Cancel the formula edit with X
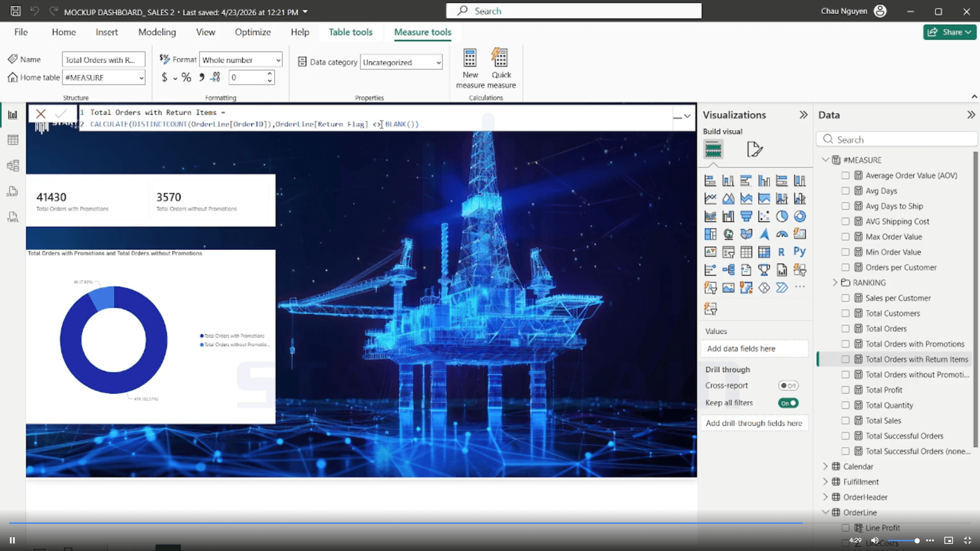The height and width of the screenshot is (551, 980). [41, 114]
